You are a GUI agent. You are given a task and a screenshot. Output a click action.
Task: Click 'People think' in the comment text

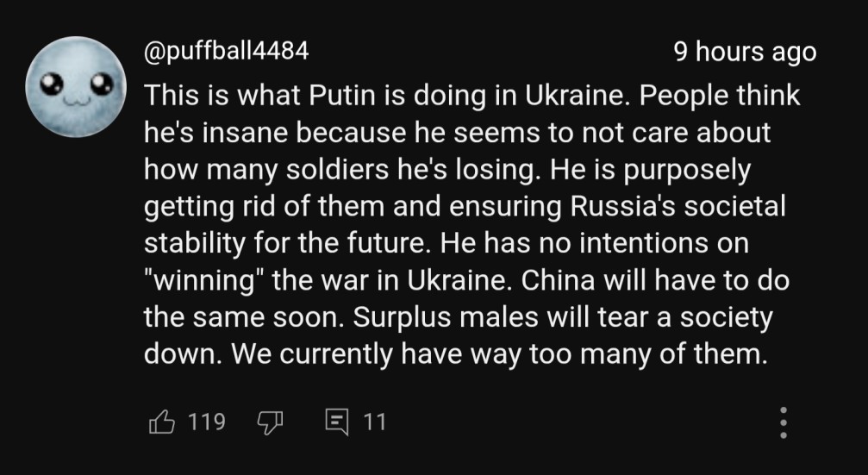(720, 96)
